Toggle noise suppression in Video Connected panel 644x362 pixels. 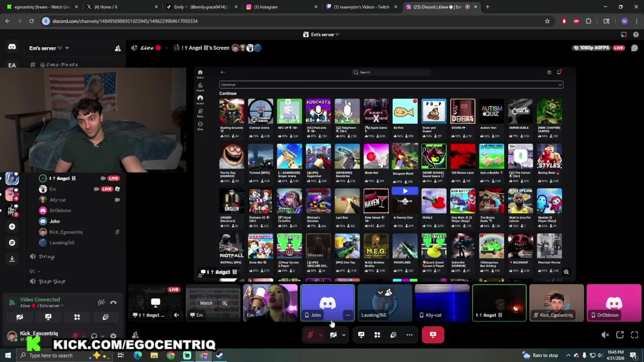click(101, 302)
